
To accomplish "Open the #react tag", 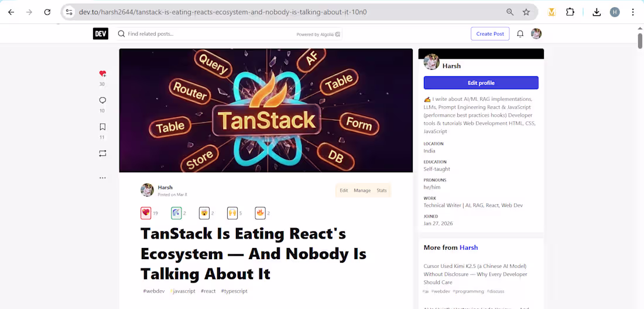I will (x=208, y=291).
